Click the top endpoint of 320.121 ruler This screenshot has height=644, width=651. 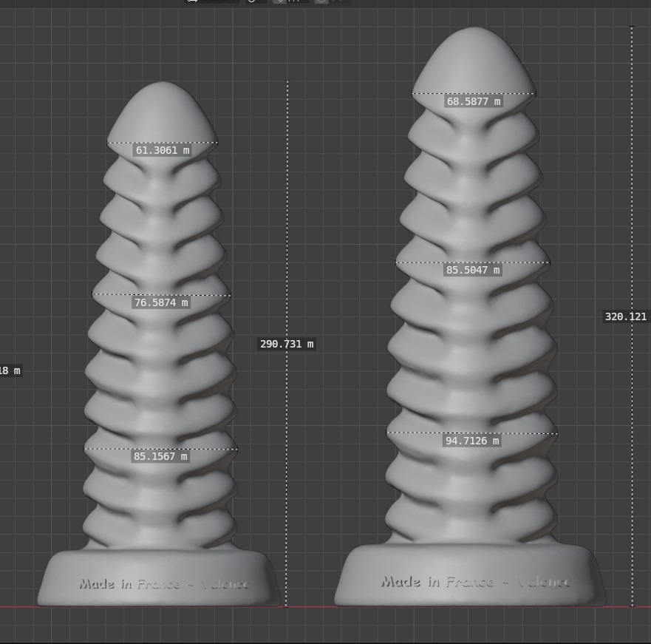[x=632, y=27]
